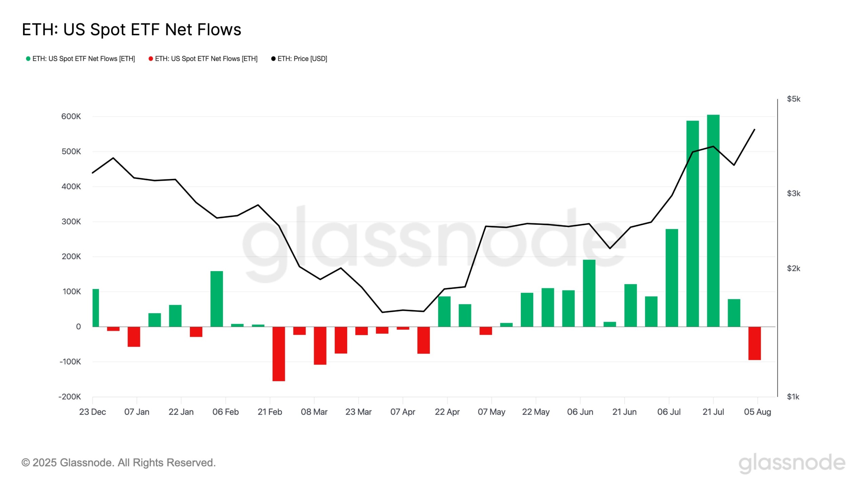Select the tallest green bar above 600K
868x488 pixels.
click(713, 220)
